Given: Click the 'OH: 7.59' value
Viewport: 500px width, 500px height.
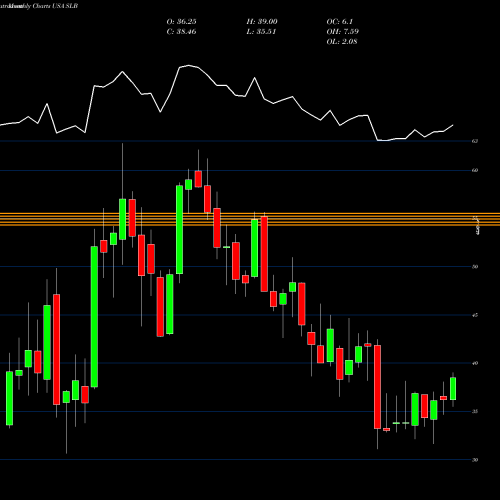Looking at the screenshot, I should point(342,32).
